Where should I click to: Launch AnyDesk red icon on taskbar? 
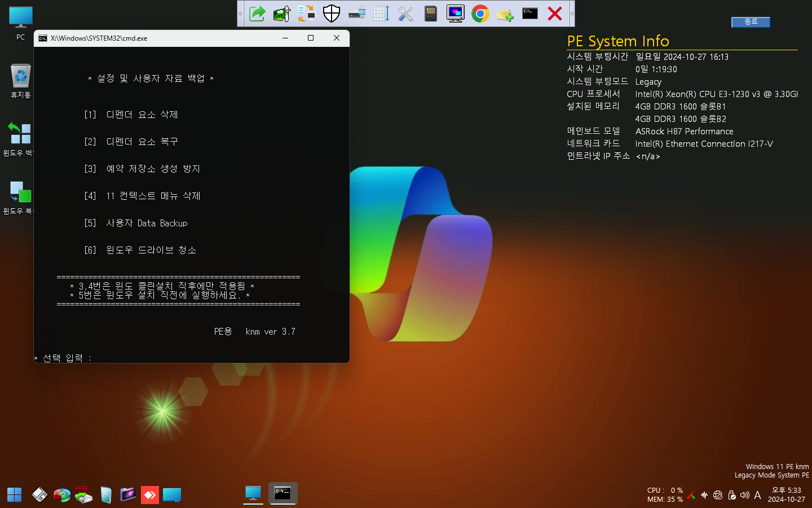tap(149, 495)
